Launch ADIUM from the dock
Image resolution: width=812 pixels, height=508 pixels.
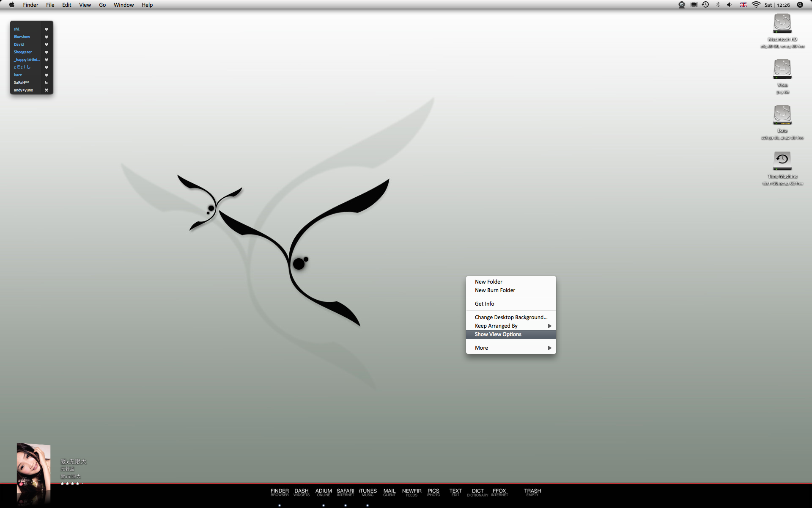pyautogui.click(x=324, y=492)
